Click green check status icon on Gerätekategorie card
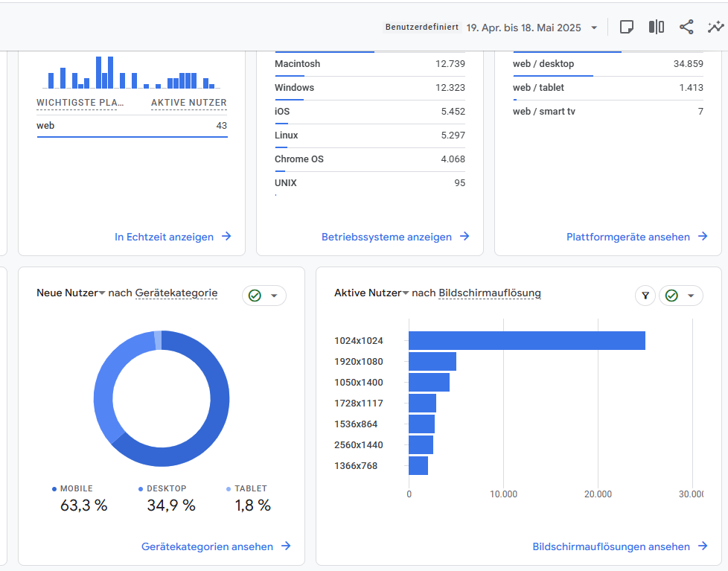 tap(255, 296)
